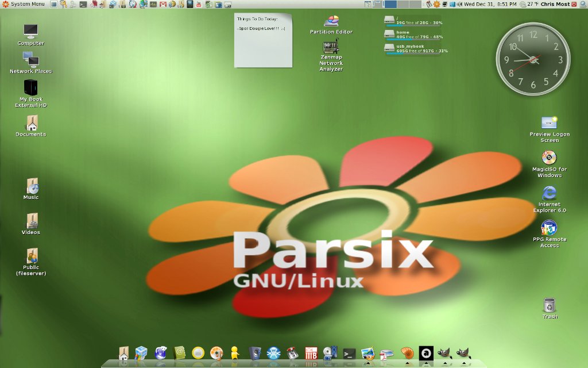Launch MagicISO for Windows
This screenshot has width=588, height=368.
point(550,164)
